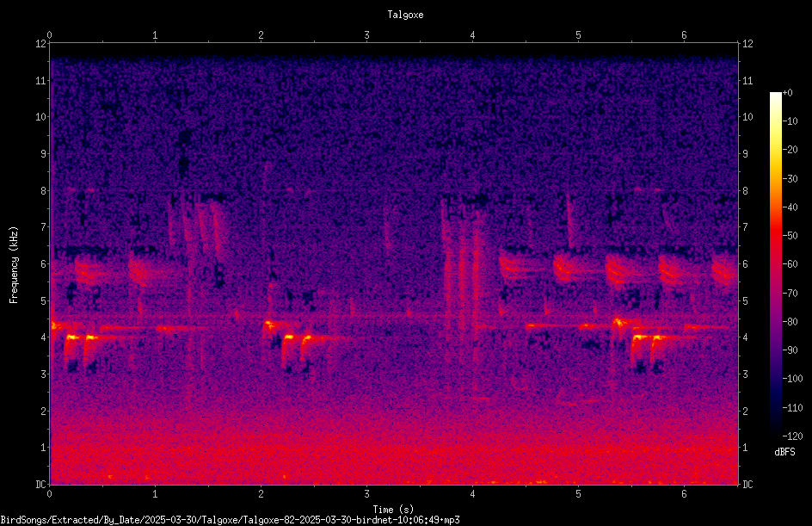Click the file path caption ending in 10:06:49.mp3
This screenshot has width=812, height=526.
230,520
